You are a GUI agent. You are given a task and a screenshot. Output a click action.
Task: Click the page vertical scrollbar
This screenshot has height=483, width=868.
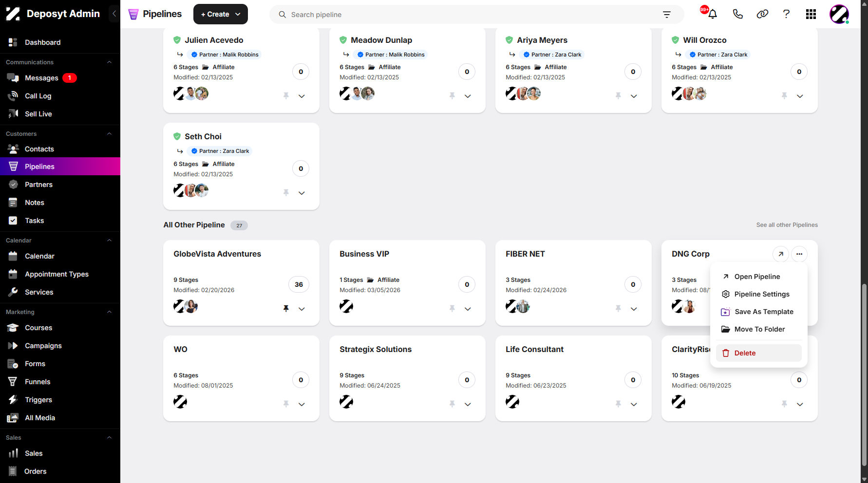pos(864,375)
